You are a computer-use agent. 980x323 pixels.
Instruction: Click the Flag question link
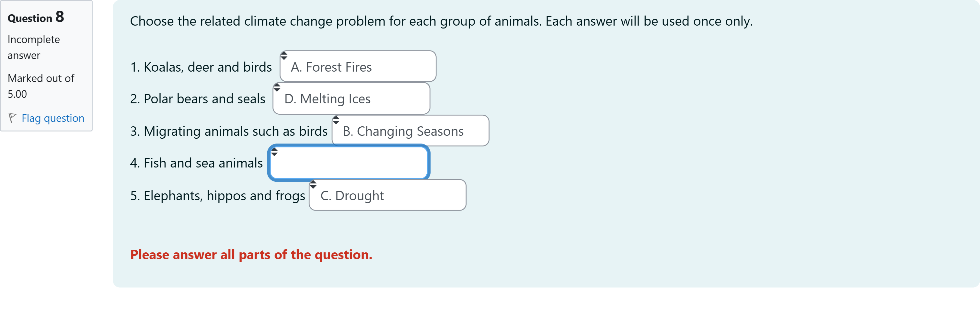click(52, 118)
